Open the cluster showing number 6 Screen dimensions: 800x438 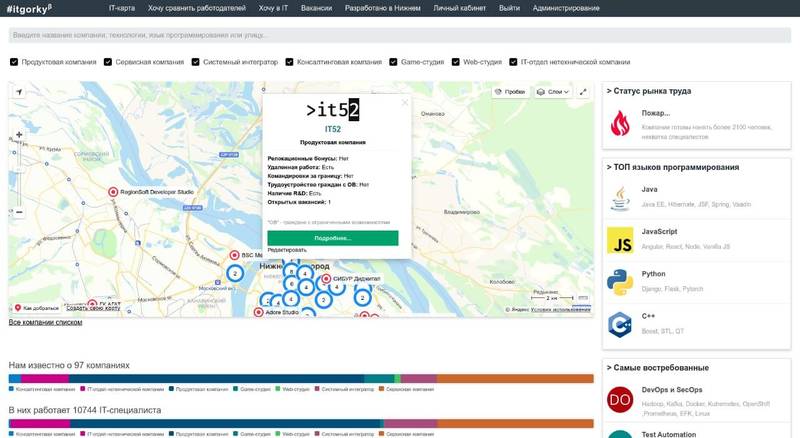click(291, 284)
